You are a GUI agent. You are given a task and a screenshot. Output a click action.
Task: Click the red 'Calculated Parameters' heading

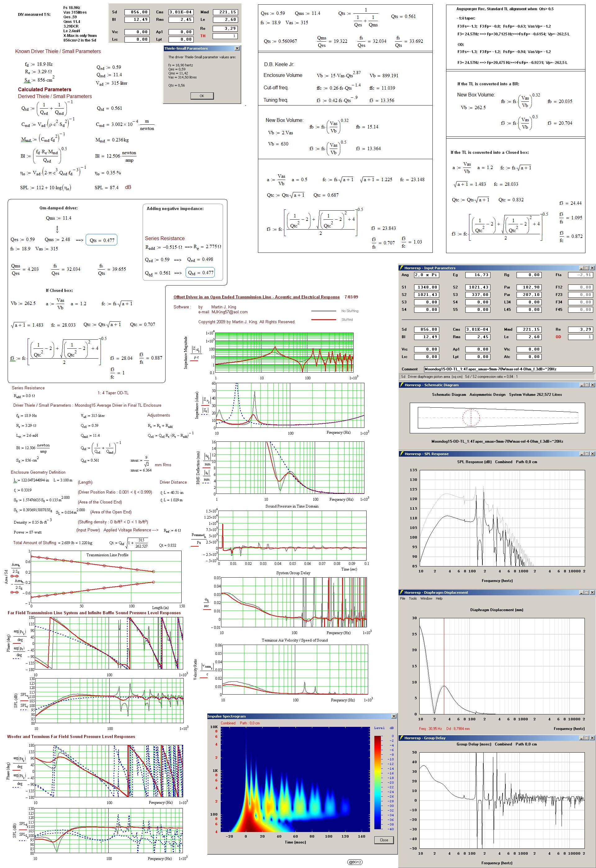44,89
